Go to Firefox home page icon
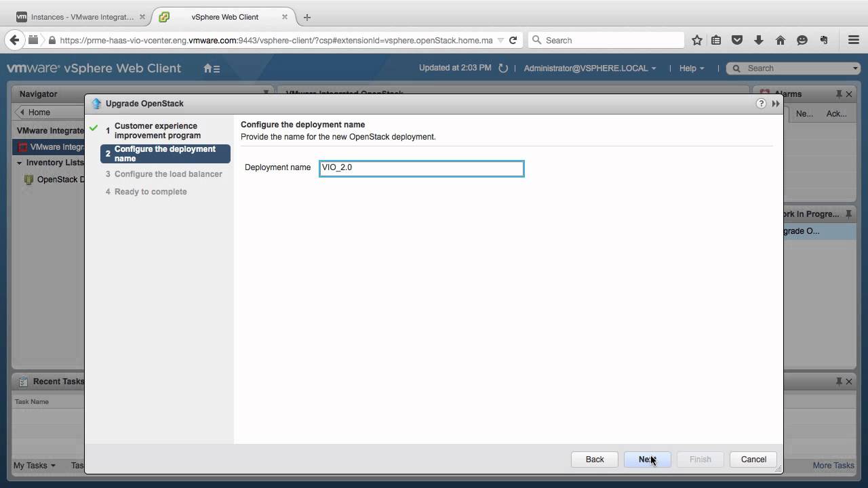The width and height of the screenshot is (868, 488). (x=781, y=40)
